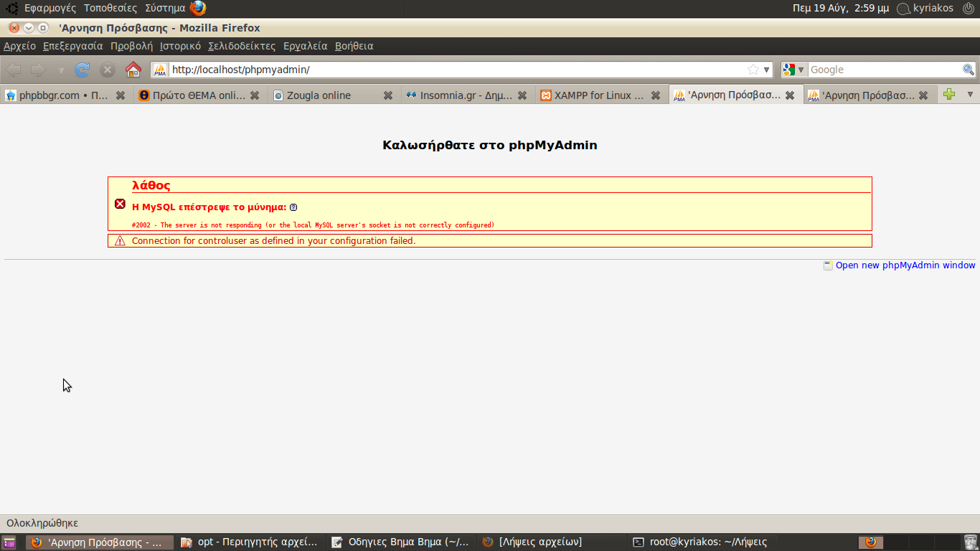Viewport: 980px width, 551px height.
Task: Close the active Άρνηση Πρόσβασης tab
Action: tap(790, 95)
